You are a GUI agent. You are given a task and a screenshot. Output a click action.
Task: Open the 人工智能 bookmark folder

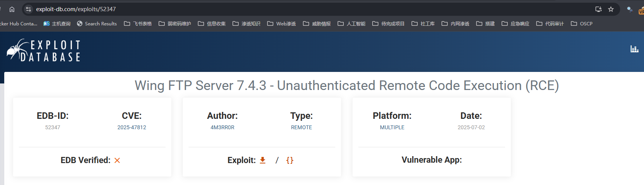(x=351, y=23)
